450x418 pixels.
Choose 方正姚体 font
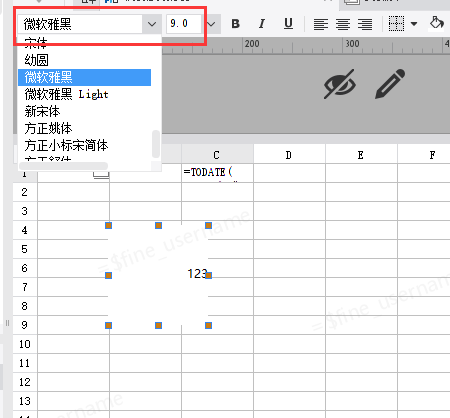pos(85,128)
